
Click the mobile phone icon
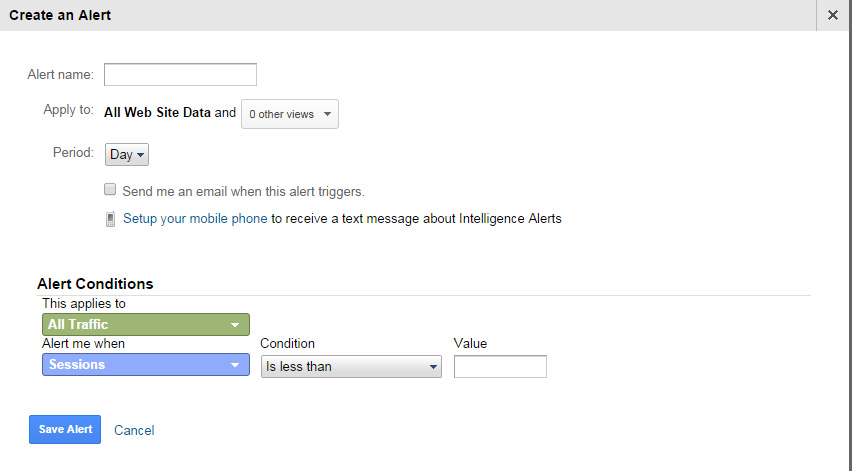pyautogui.click(x=110, y=219)
